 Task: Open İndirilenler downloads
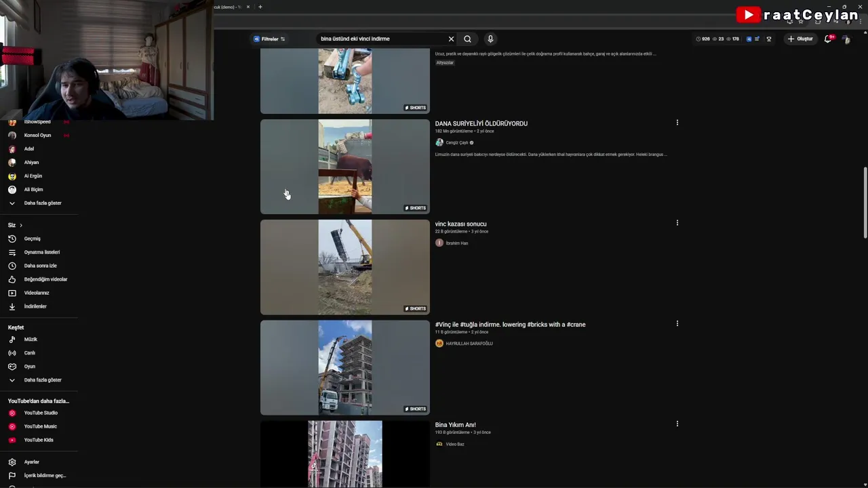point(35,306)
